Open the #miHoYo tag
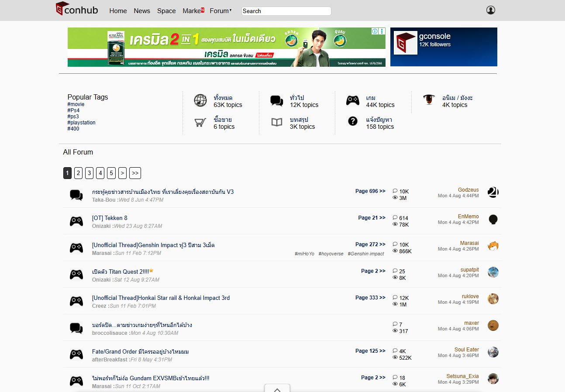The height and width of the screenshot is (392, 565). click(304, 254)
